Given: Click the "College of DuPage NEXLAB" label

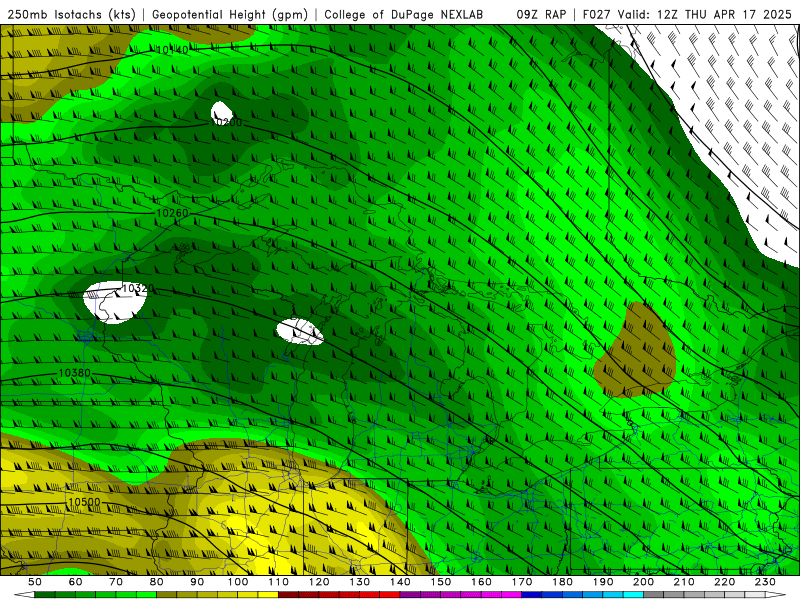Looking at the screenshot, I should pos(404,15).
